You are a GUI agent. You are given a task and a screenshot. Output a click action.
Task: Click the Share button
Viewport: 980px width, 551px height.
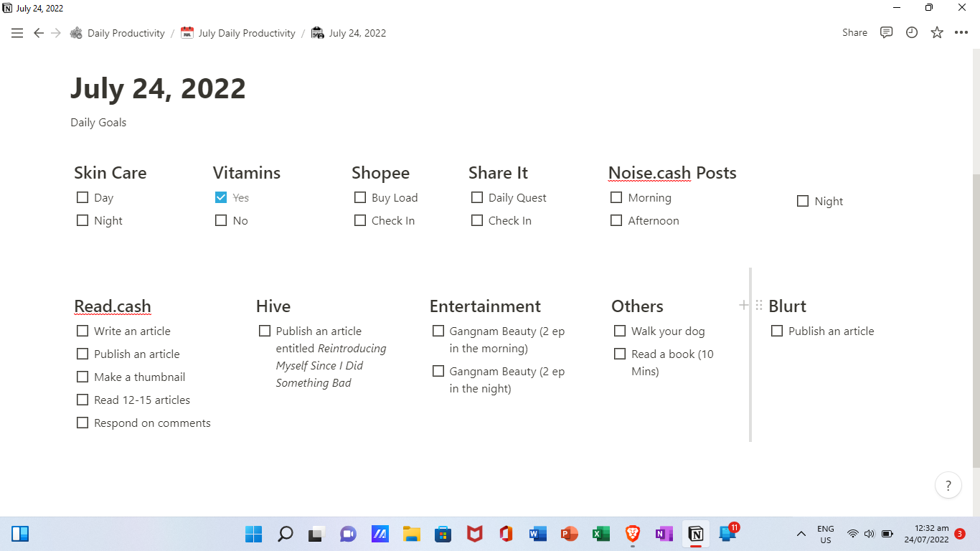click(854, 33)
